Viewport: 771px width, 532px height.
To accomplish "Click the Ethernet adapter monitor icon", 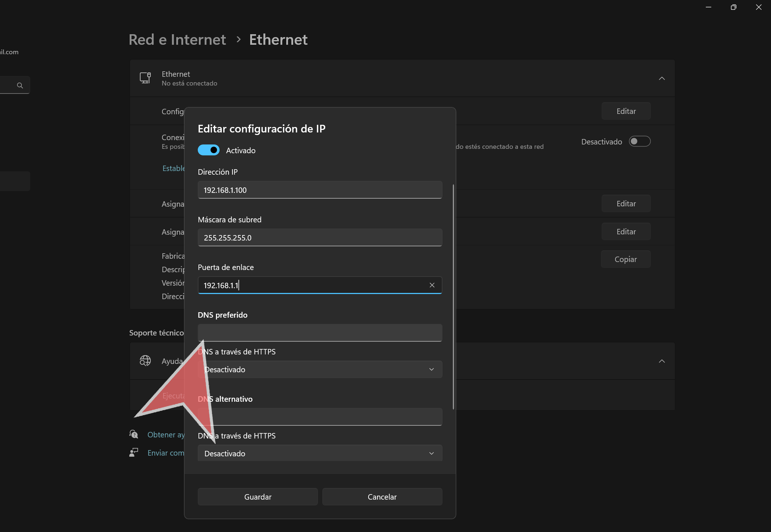I will 145,78.
